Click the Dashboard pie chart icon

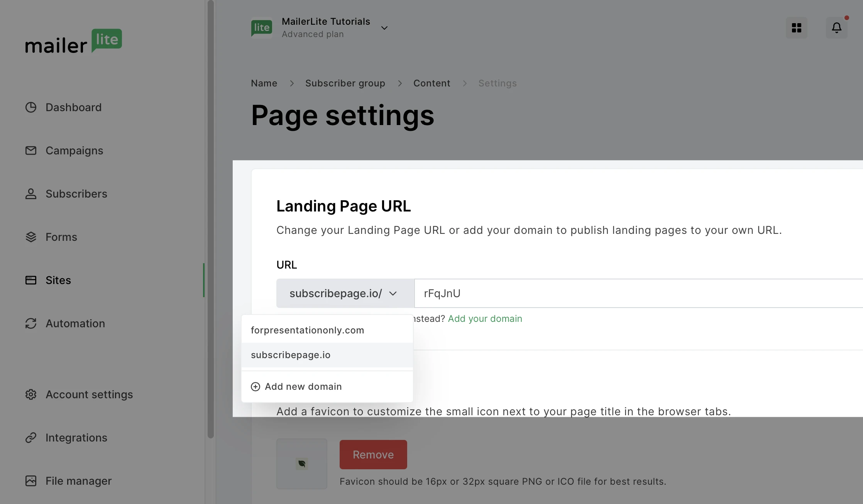tap(31, 107)
